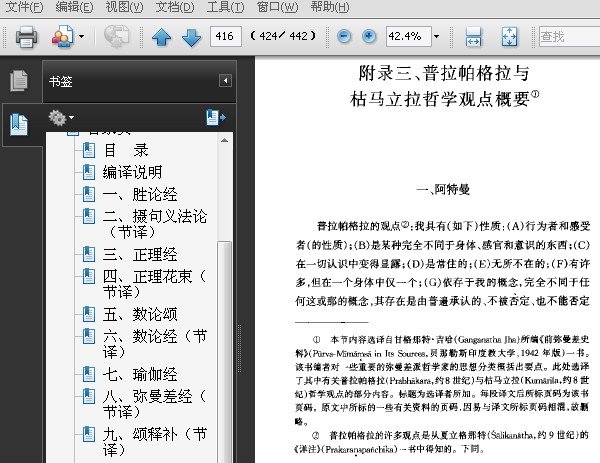
Task: Open the Pages thumbnail panel icon
Action: click(x=19, y=81)
